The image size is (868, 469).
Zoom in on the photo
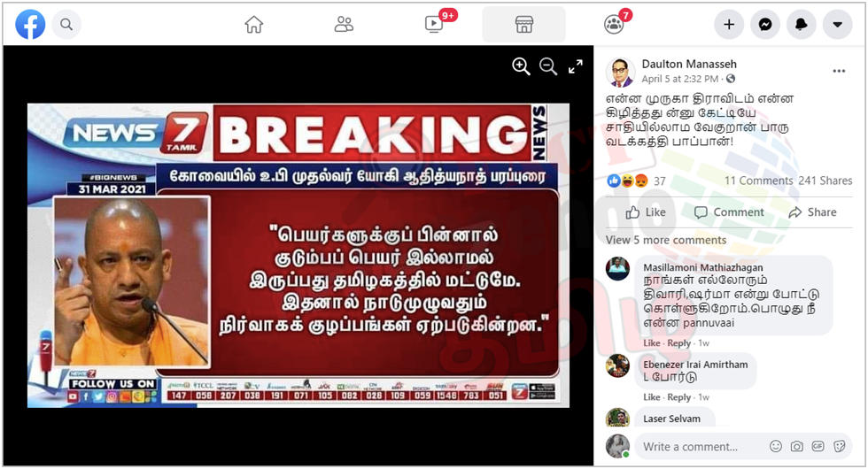(521, 66)
